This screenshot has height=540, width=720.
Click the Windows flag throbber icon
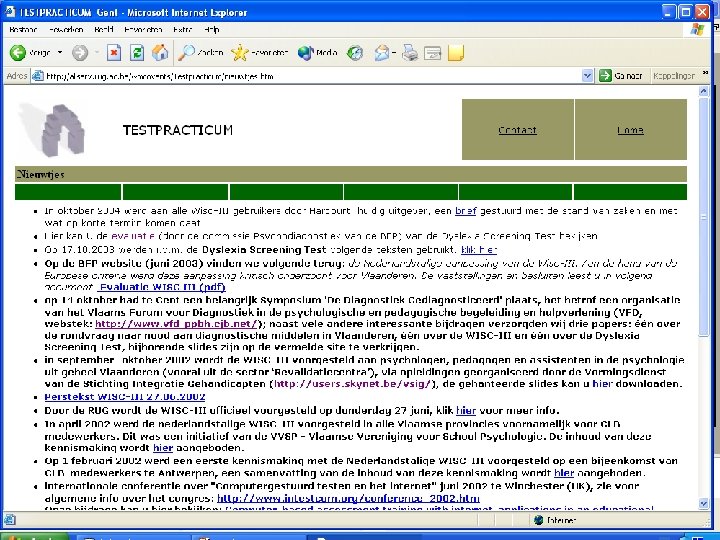coord(698,30)
